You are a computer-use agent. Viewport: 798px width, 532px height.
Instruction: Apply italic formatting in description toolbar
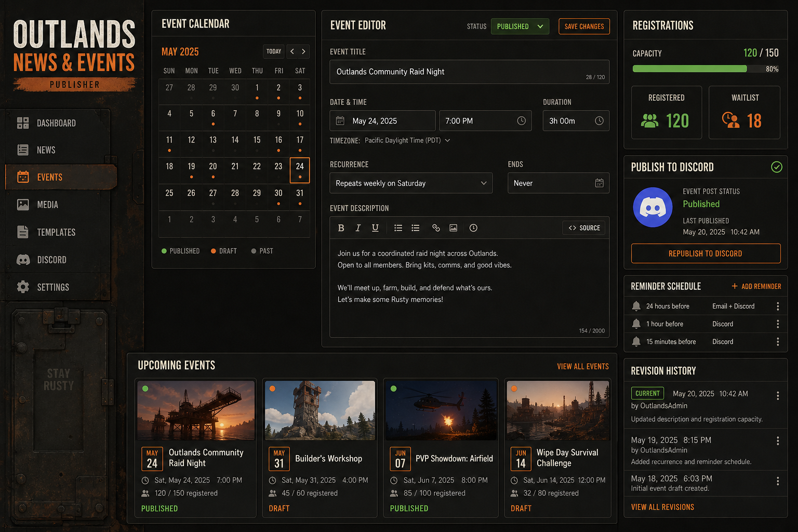(x=358, y=228)
